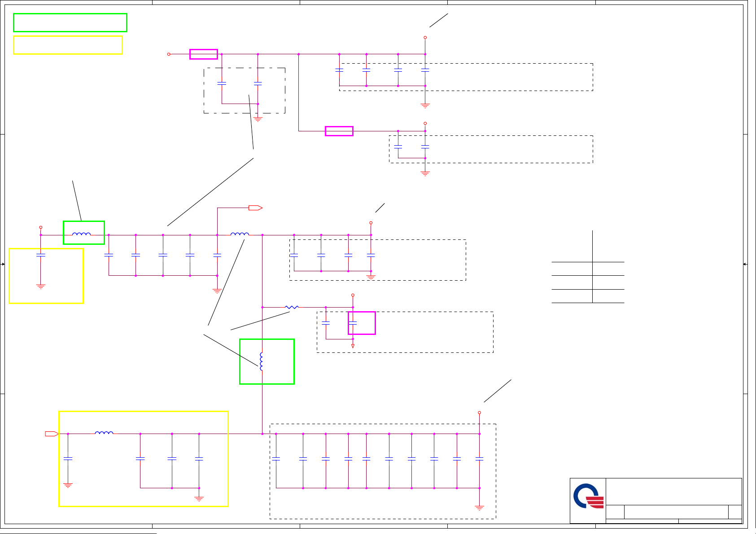Click the ground under the long-dash box capacitors
The height and width of the screenshot is (534, 756).
tap(258, 119)
